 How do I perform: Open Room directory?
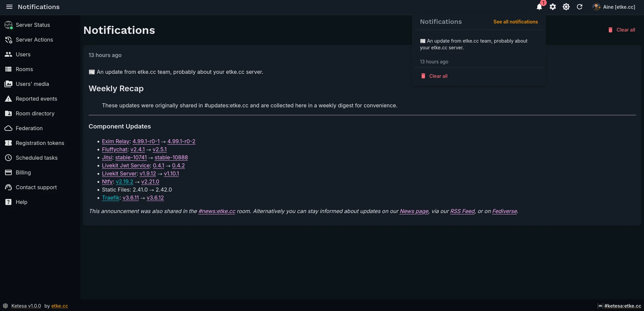pos(40,113)
